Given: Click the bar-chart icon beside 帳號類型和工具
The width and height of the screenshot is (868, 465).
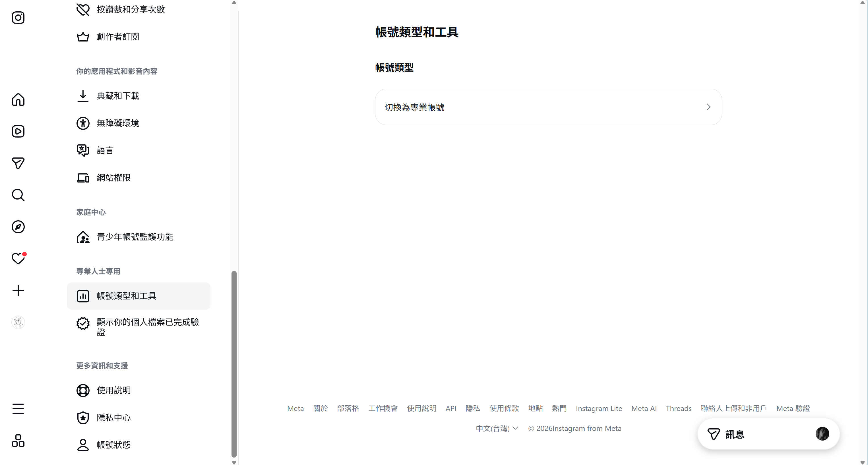Looking at the screenshot, I should 83,296.
